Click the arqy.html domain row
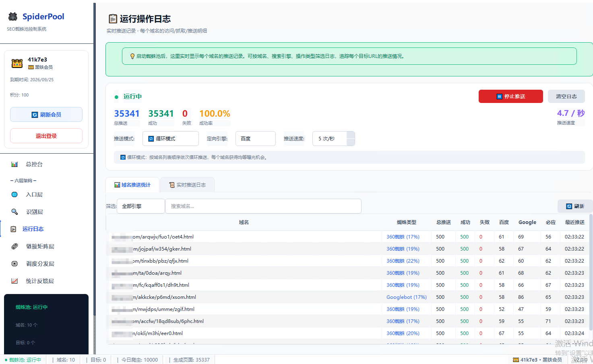The image size is (593, 364). tap(348, 273)
